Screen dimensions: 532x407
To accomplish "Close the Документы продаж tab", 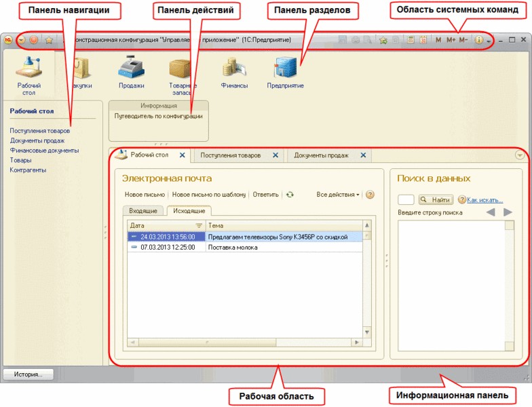I will click(363, 155).
